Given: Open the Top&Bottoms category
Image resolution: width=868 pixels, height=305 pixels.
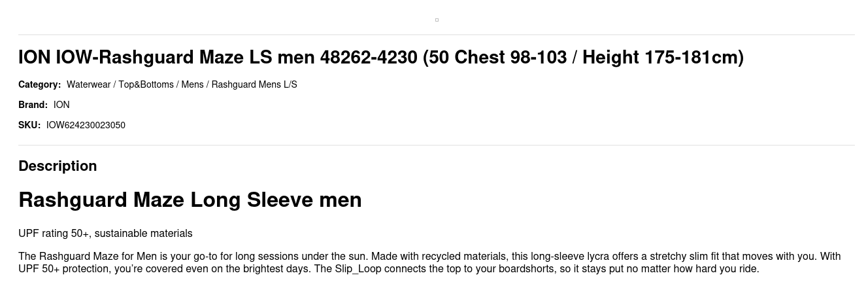Looking at the screenshot, I should click(x=146, y=84).
